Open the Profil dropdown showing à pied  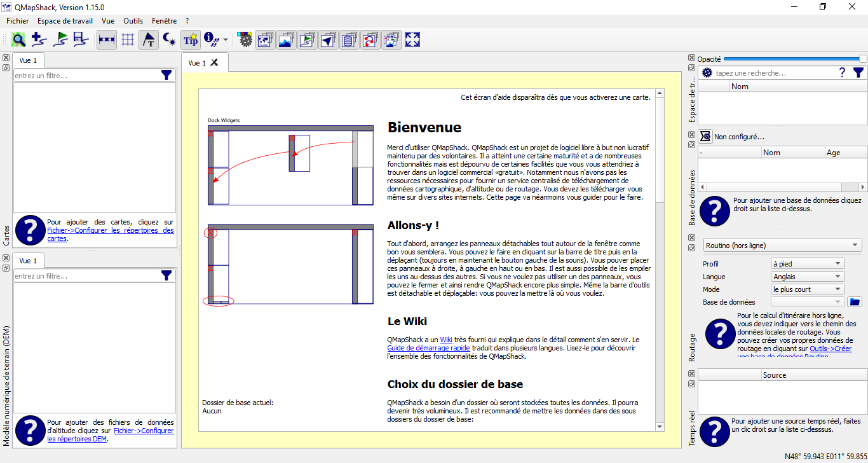[x=808, y=263]
